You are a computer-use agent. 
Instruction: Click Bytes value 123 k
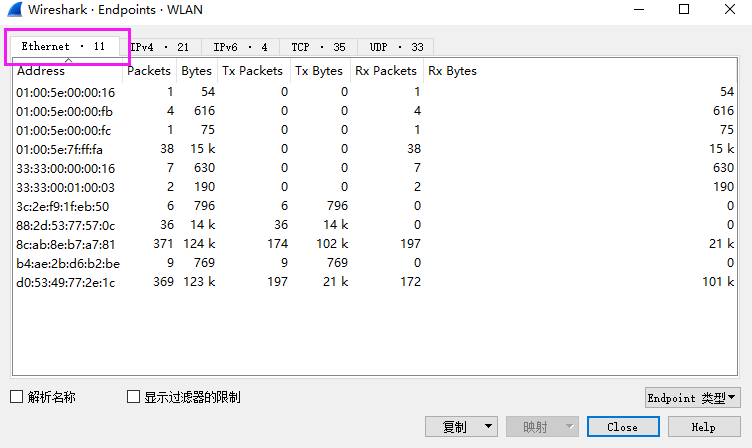point(199,282)
